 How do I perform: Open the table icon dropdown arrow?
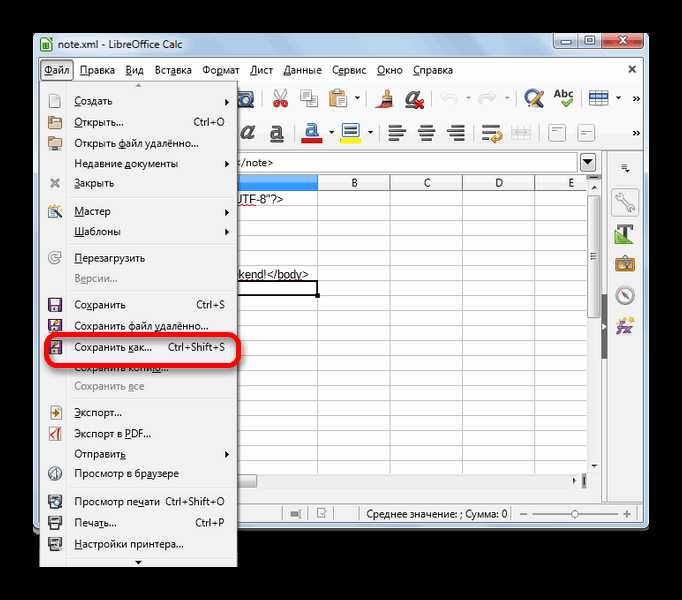[x=618, y=98]
